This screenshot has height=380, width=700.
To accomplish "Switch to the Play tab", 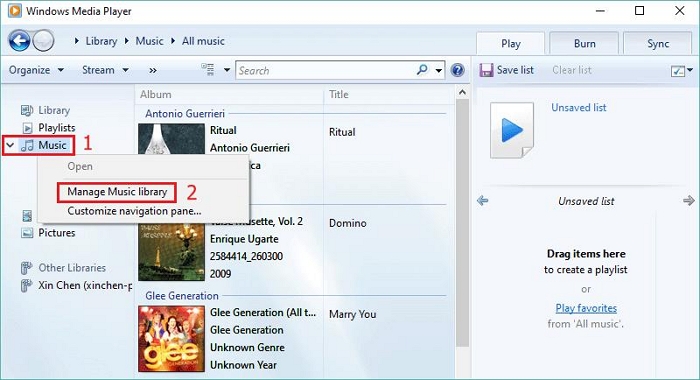I will click(511, 44).
